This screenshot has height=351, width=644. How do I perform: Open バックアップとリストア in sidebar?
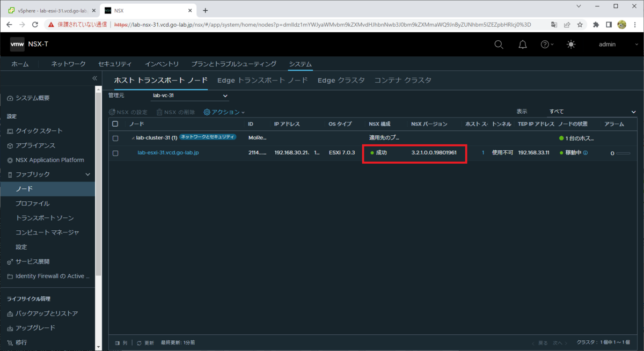[46, 313]
